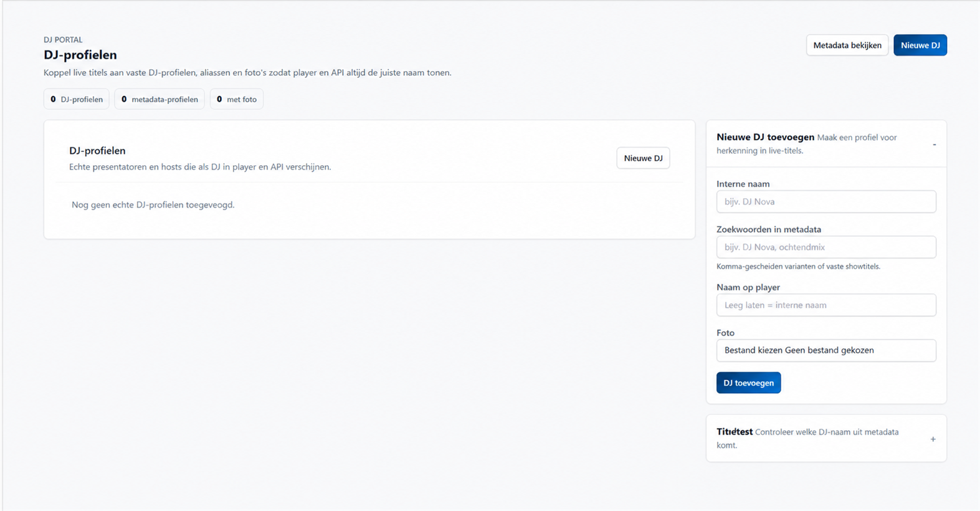980x511 pixels.
Task: Click the Nieuwe DJ toevoegen panel heading
Action: (x=765, y=137)
